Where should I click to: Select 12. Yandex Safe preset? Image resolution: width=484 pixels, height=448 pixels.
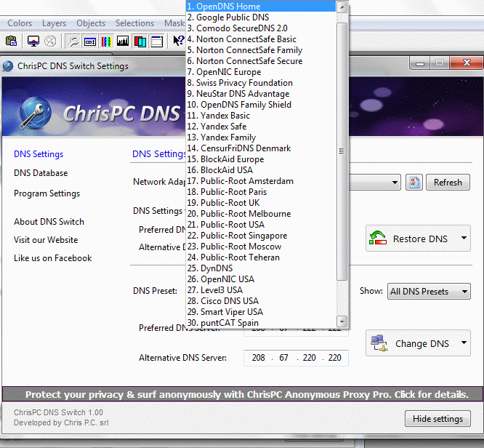[x=261, y=127]
